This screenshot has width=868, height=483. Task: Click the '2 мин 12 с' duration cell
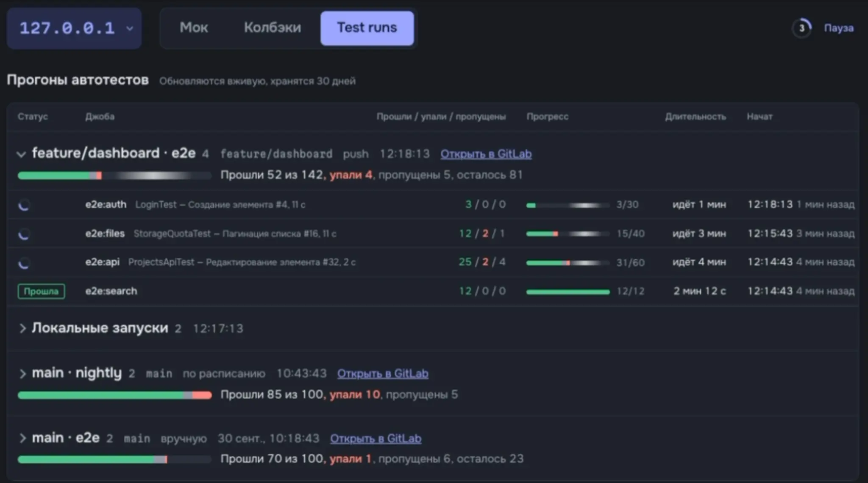pyautogui.click(x=700, y=291)
